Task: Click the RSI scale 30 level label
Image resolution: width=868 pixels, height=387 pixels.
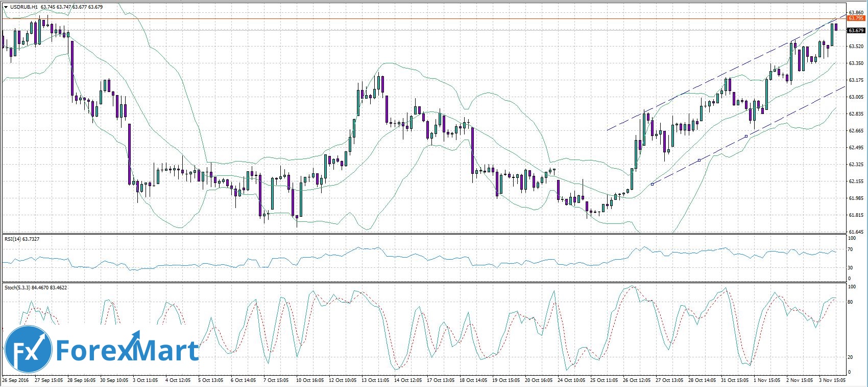Action: tap(850, 267)
